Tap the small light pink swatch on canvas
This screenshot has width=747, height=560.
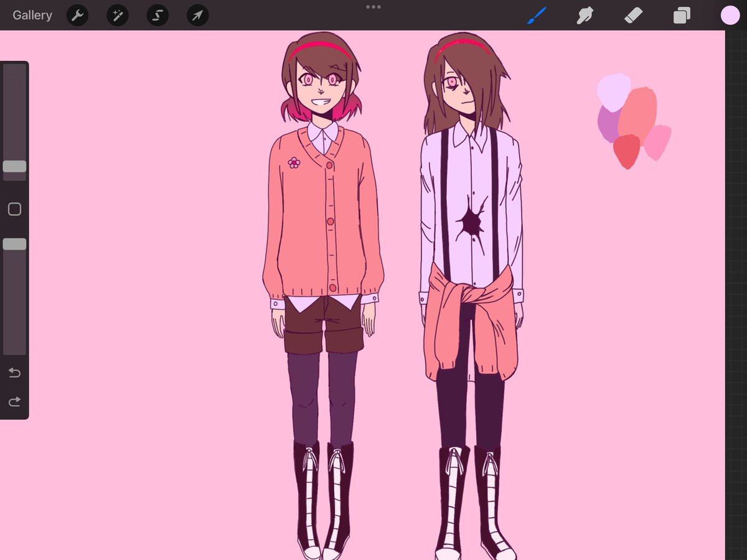click(x=658, y=142)
